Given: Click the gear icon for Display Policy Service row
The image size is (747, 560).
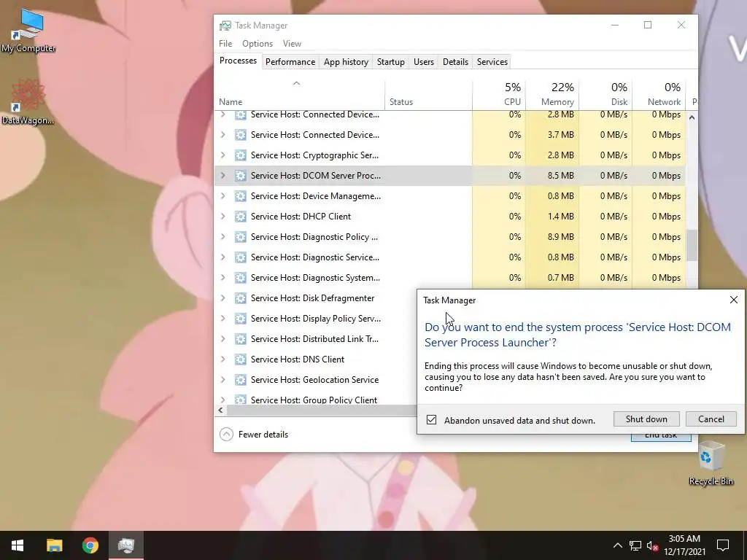Looking at the screenshot, I should point(241,319).
